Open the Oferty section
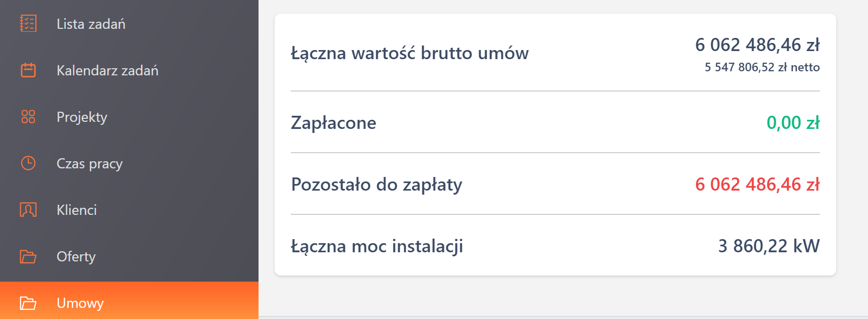Screen dimensions: 868x319 click(x=76, y=256)
